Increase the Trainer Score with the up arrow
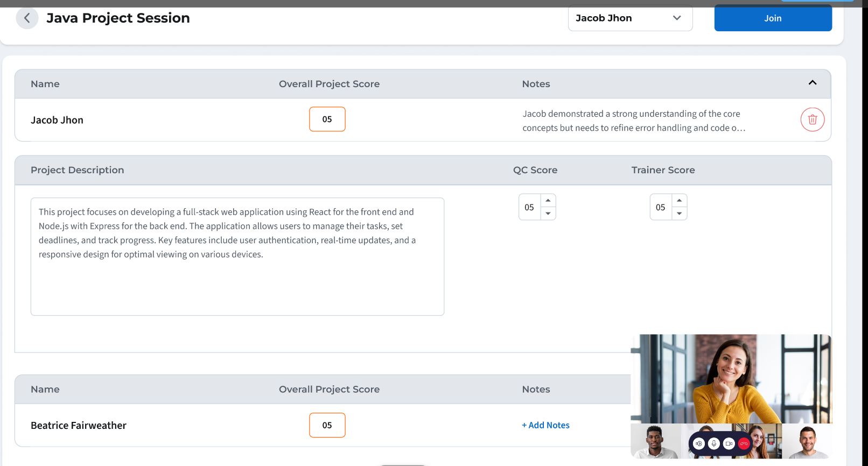Viewport: 868px width, 466px height. point(680,200)
